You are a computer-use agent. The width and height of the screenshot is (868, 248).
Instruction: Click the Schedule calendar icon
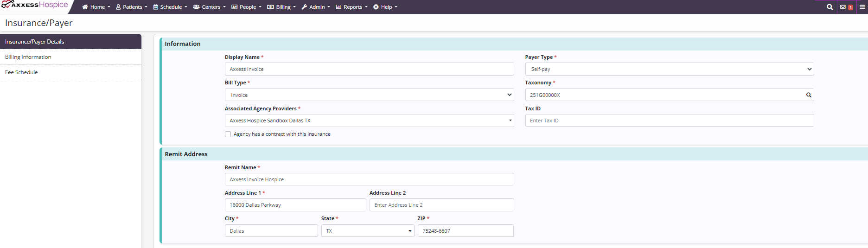click(156, 7)
